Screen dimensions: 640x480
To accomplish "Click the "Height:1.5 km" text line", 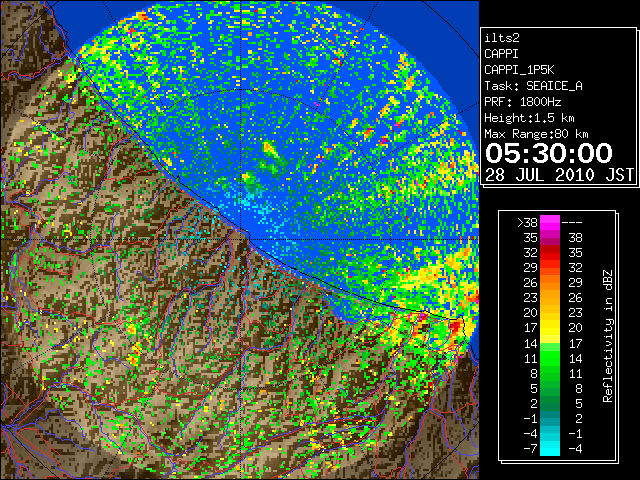I will [x=529, y=118].
